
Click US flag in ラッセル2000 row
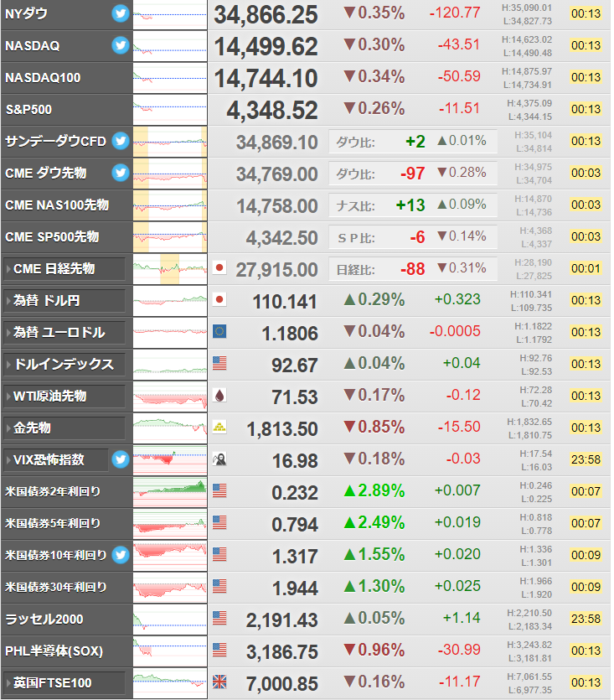click(219, 619)
